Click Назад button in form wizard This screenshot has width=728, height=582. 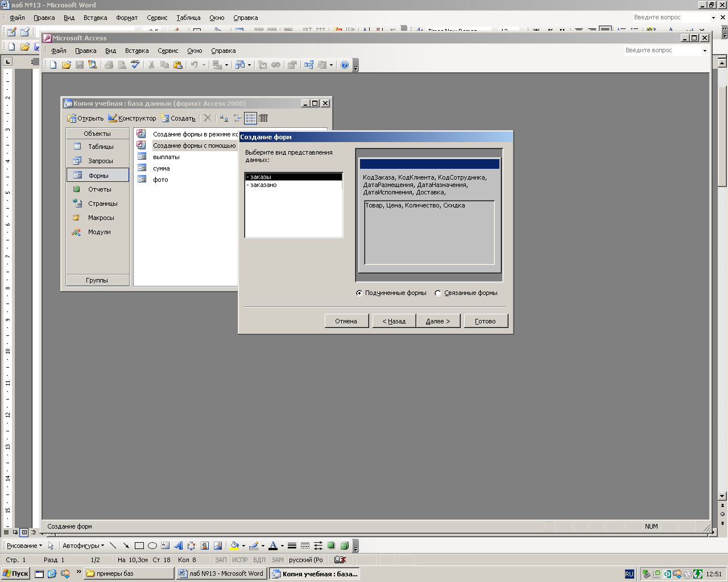click(x=394, y=321)
